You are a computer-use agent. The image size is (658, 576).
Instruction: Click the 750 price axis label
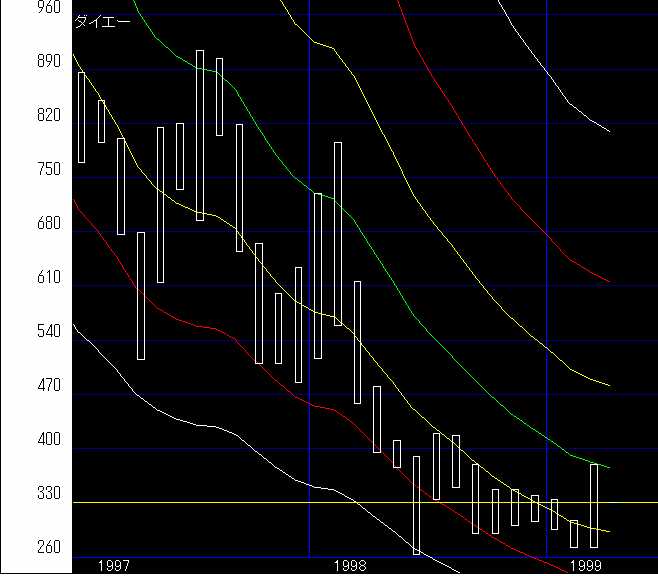20,169
